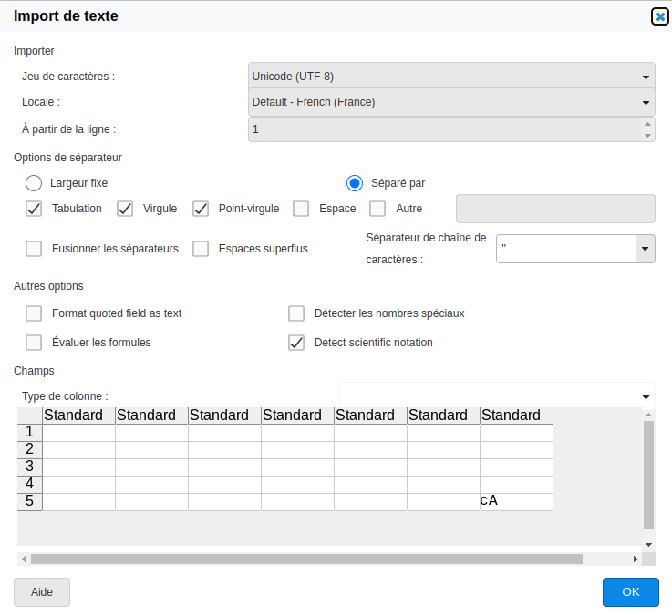Screen dimensions: 672x616
Task: Enable Détecter les nombres spéciaux
Action: (x=296, y=313)
